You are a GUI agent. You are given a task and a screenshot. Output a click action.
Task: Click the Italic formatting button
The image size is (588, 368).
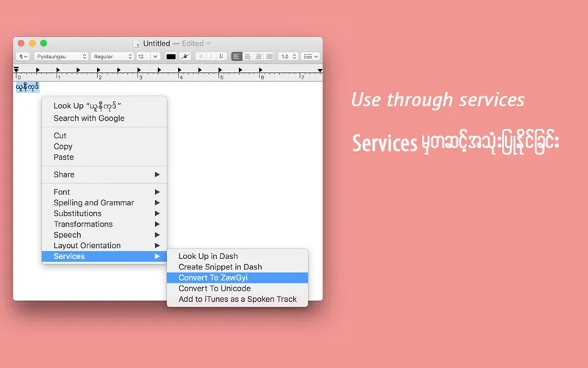tap(209, 57)
